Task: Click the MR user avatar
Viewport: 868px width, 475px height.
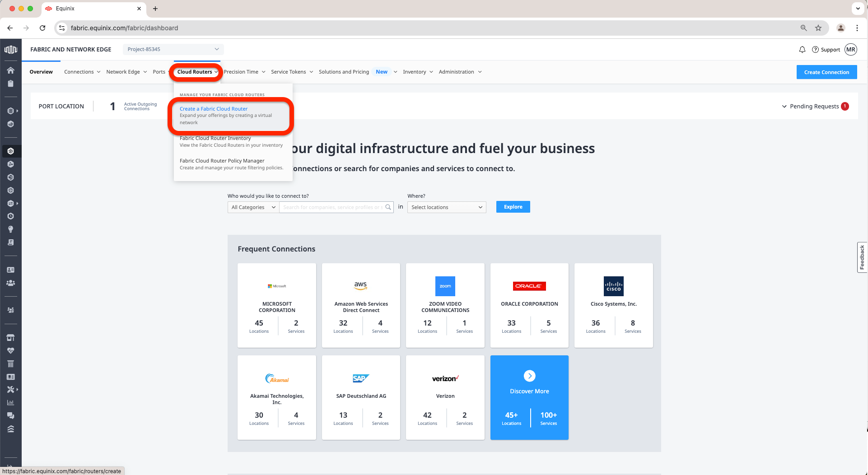Action: (x=851, y=50)
